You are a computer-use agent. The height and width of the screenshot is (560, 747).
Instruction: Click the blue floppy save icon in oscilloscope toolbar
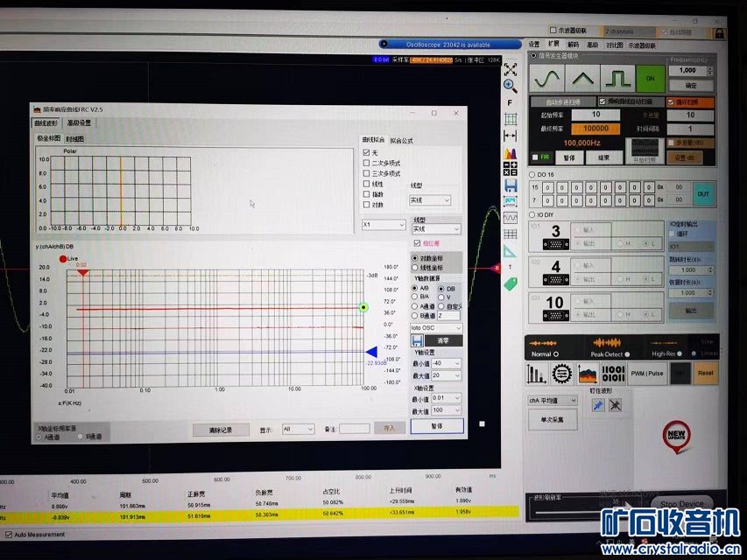click(x=511, y=185)
